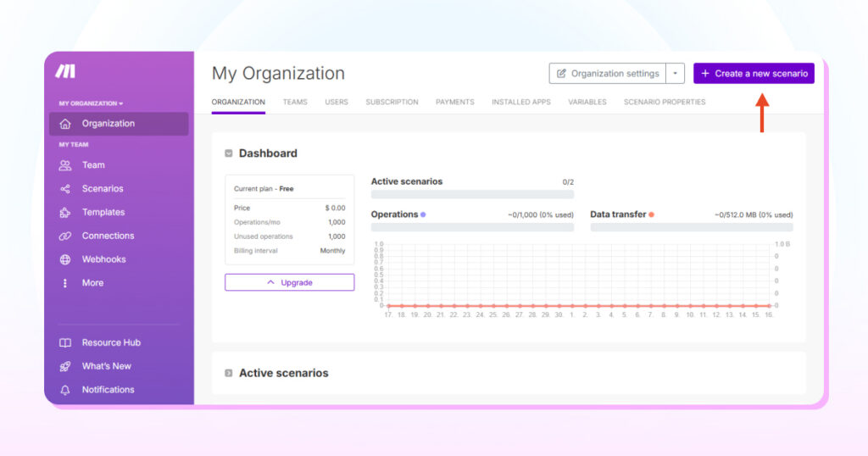Open the My Organization dropdown in sidebar

tap(92, 103)
